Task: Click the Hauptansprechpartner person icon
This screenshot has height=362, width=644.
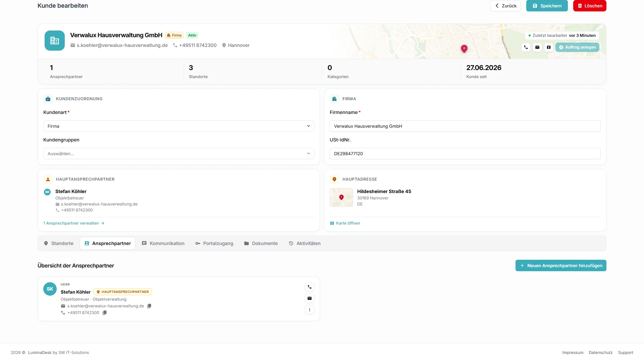Action: (x=48, y=179)
